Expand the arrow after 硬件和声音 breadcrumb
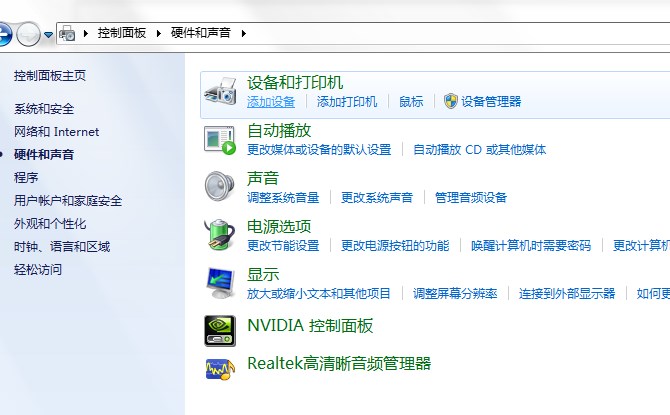Image resolution: width=670 pixels, height=415 pixels. (244, 33)
